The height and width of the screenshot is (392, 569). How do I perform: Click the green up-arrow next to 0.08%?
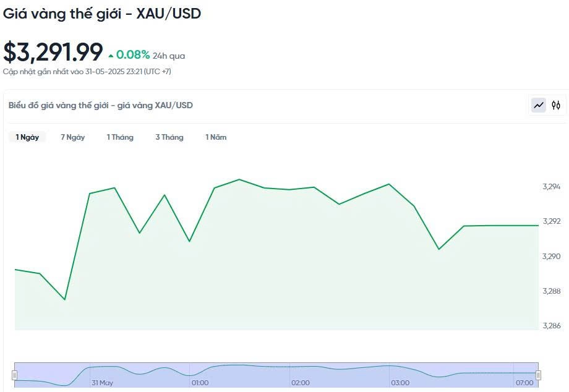[x=111, y=56]
